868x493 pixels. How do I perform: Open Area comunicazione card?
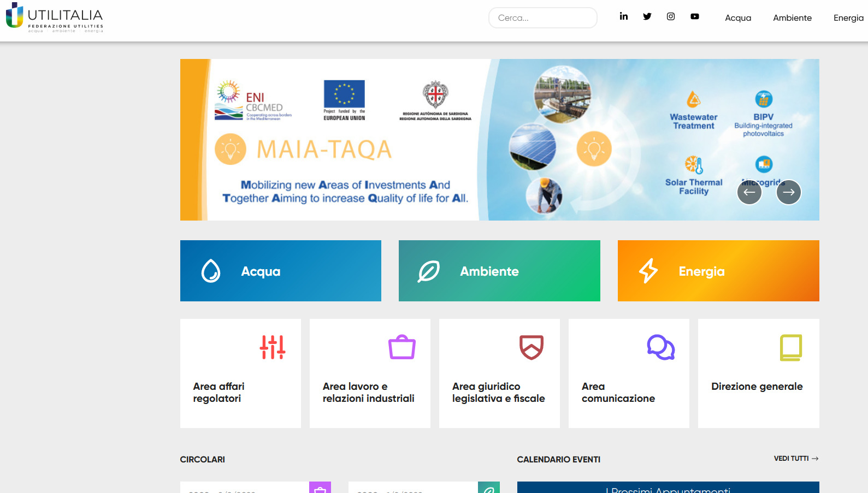(x=629, y=373)
